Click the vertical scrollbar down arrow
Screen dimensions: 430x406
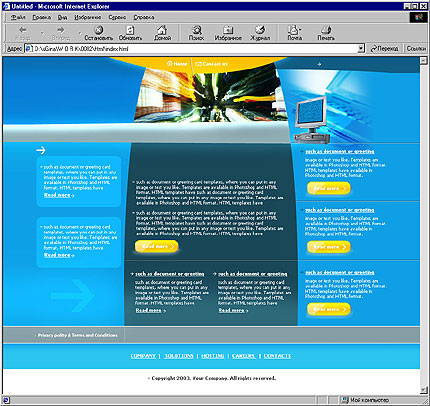tap(423, 390)
